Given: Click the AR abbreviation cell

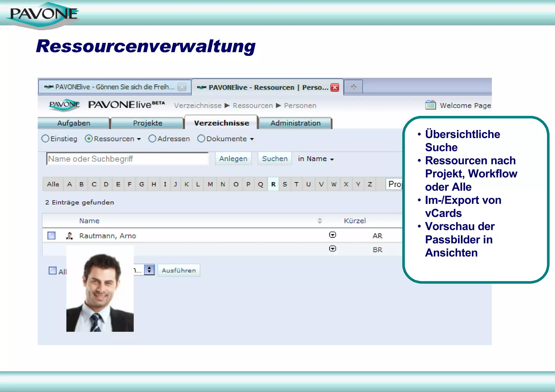Looking at the screenshot, I should 377,236.
